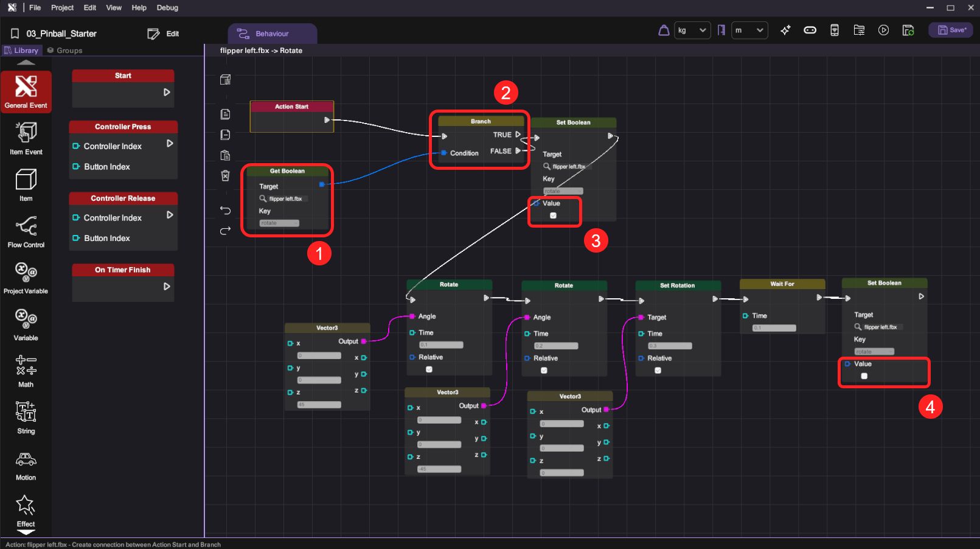Toggle Value checkbox in top Set Boolean node
Image resolution: width=980 pixels, height=549 pixels.
[553, 215]
